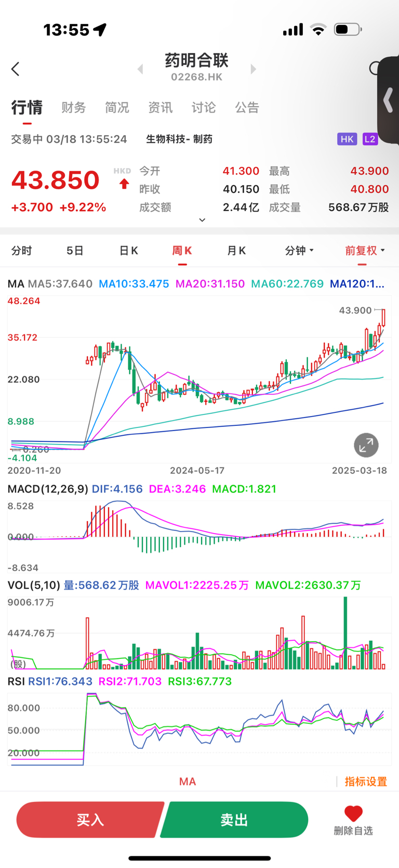399x868 pixels.
Task: Tap the L2 quote level badge
Action: click(370, 139)
